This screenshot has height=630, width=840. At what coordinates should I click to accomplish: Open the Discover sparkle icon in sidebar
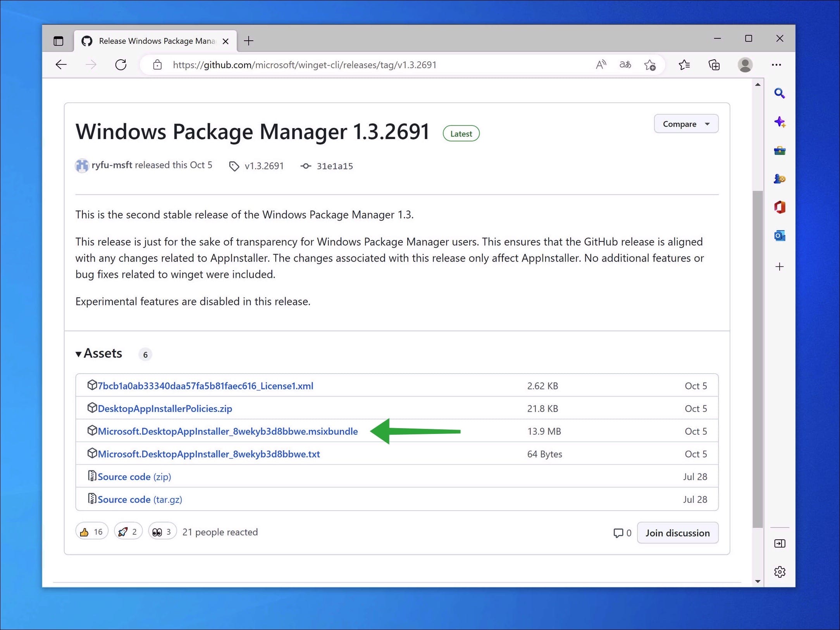[x=780, y=122]
